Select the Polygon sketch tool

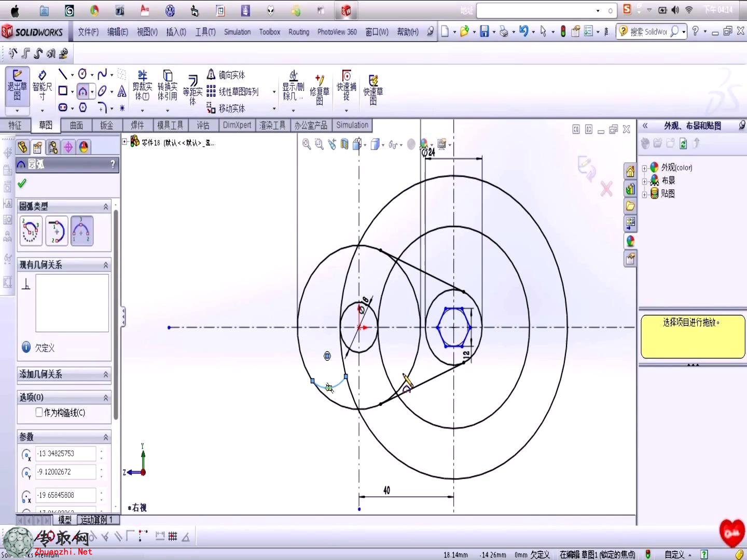click(x=82, y=107)
